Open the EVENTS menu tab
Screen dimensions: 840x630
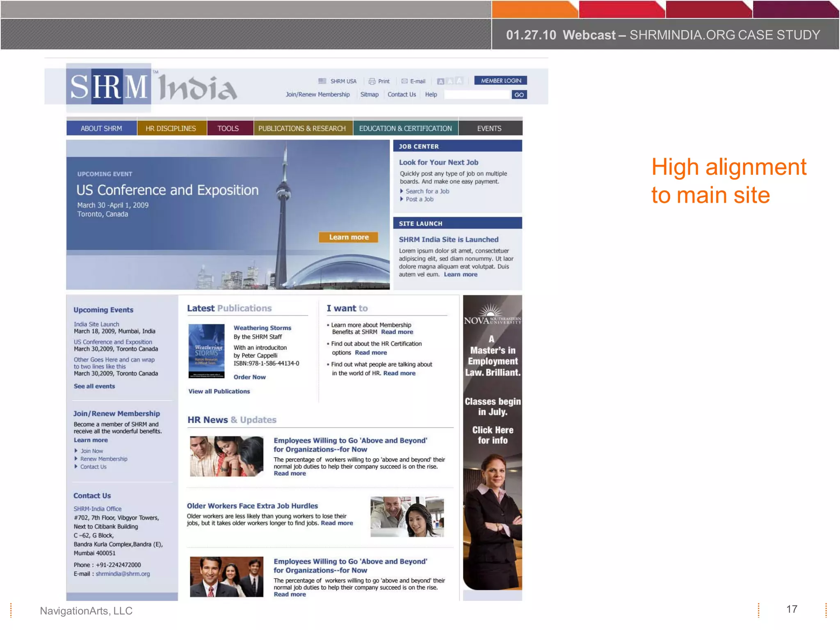[x=490, y=128]
